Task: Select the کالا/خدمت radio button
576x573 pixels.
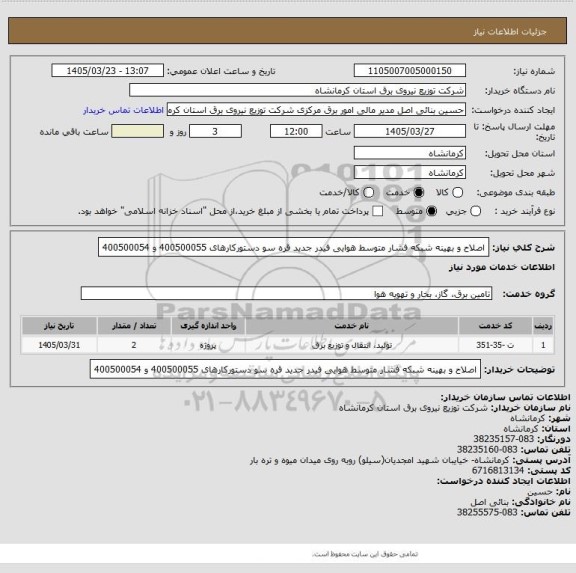Action: 368,192
